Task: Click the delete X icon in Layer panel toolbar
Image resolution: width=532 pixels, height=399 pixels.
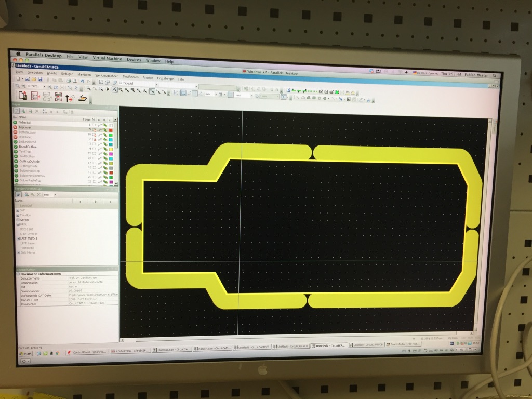Action: [37, 111]
